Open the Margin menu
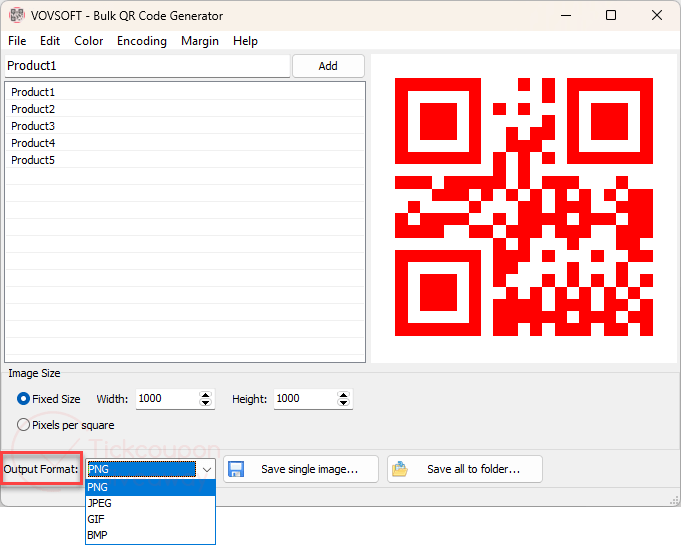The height and width of the screenshot is (545, 681). click(200, 41)
